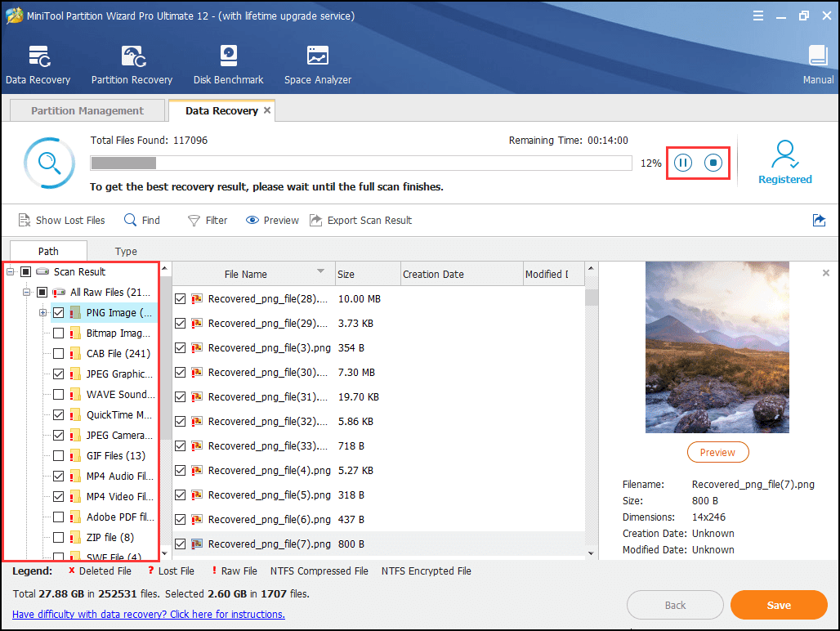Image resolution: width=840 pixels, height=631 pixels.
Task: Click the Back button
Action: click(675, 605)
